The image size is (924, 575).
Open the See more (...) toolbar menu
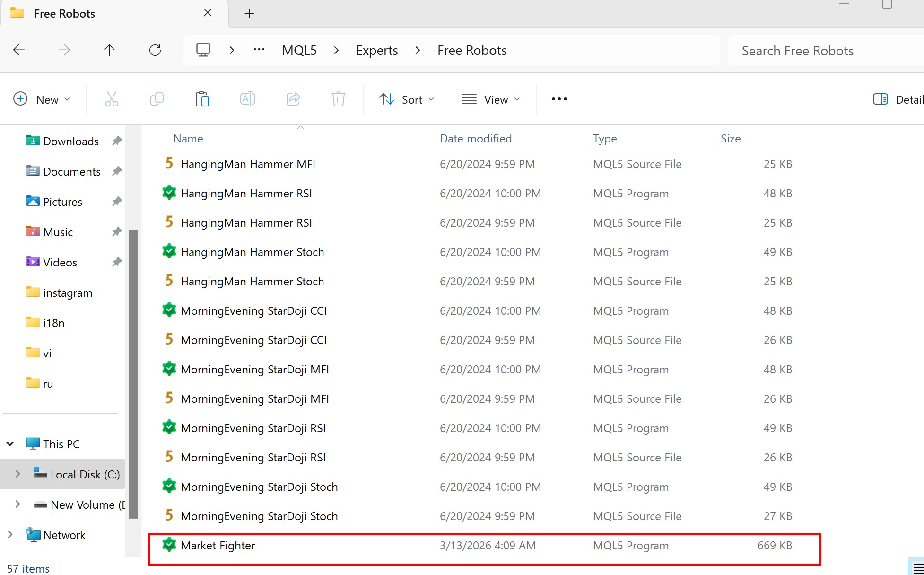point(558,99)
